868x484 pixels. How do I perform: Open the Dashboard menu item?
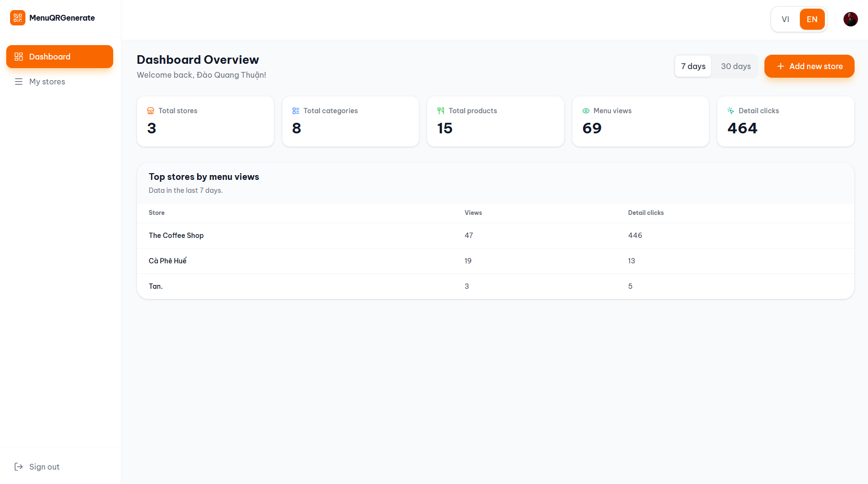coord(59,57)
